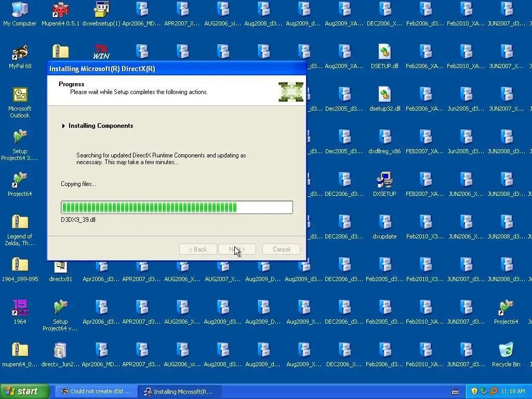Viewport: 532px width, 399px height.
Task: Activate 'Installing Microsoft(R...' taskbar button
Action: 180,392
